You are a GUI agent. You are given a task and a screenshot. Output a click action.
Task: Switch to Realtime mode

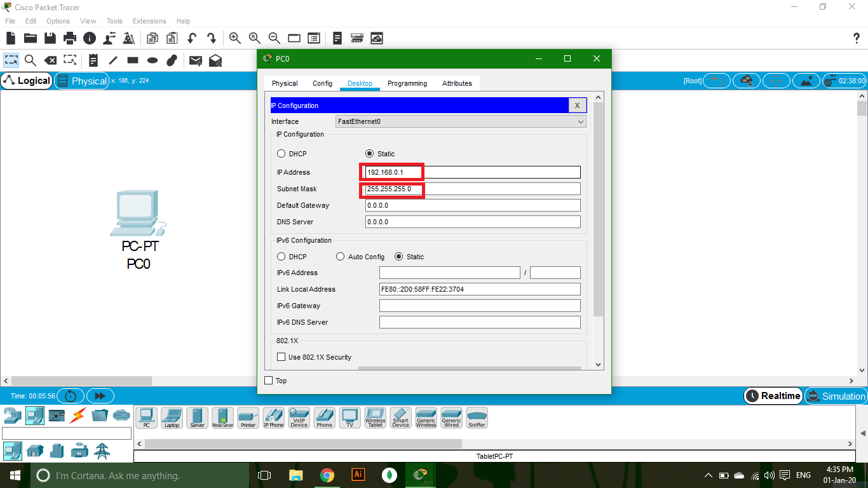773,396
